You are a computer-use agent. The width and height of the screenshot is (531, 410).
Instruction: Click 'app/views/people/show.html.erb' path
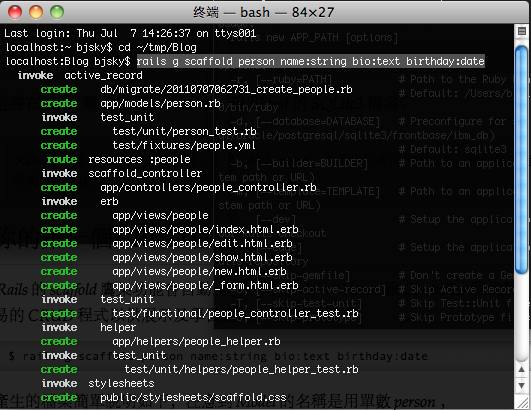(202, 257)
